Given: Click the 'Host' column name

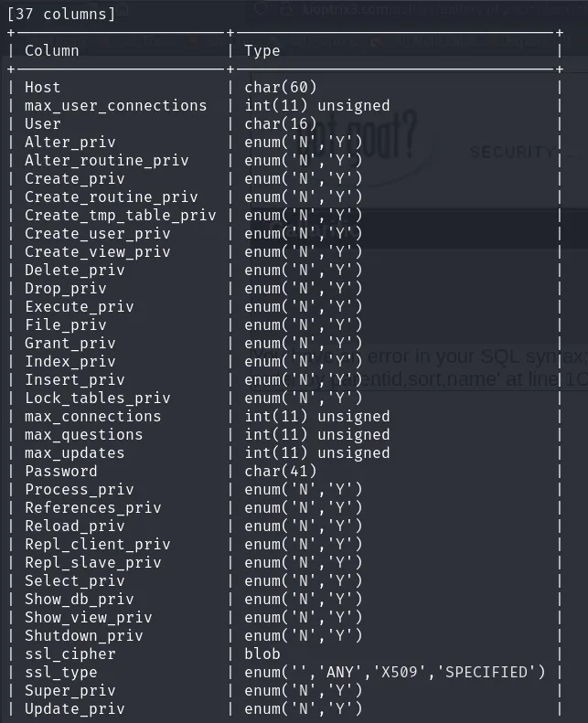Looking at the screenshot, I should [42, 87].
